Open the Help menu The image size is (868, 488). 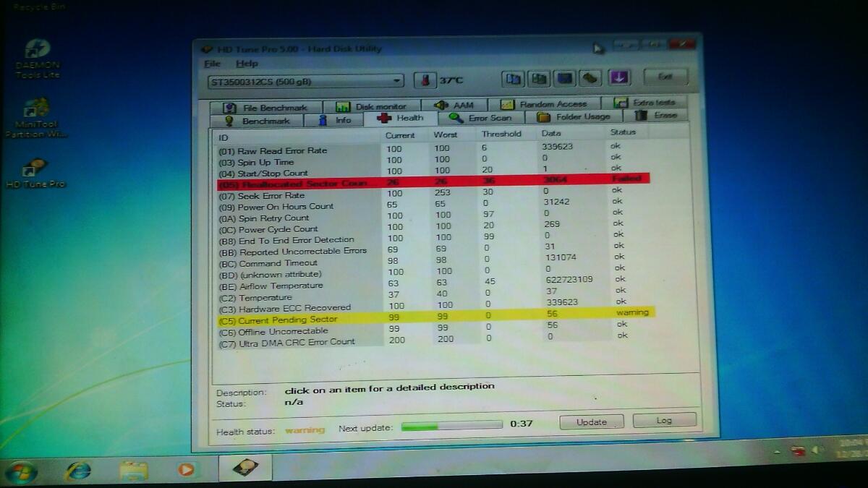247,64
